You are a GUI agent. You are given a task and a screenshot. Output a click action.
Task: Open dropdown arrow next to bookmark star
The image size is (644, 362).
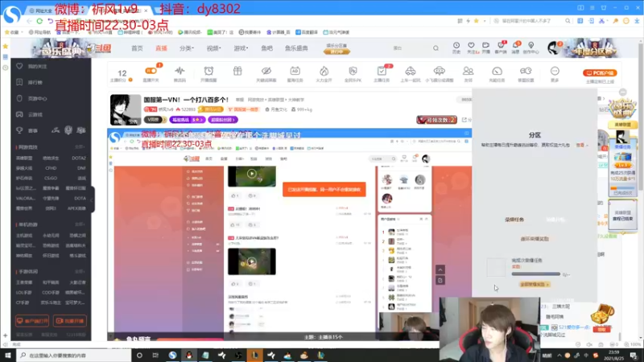tap(484, 21)
